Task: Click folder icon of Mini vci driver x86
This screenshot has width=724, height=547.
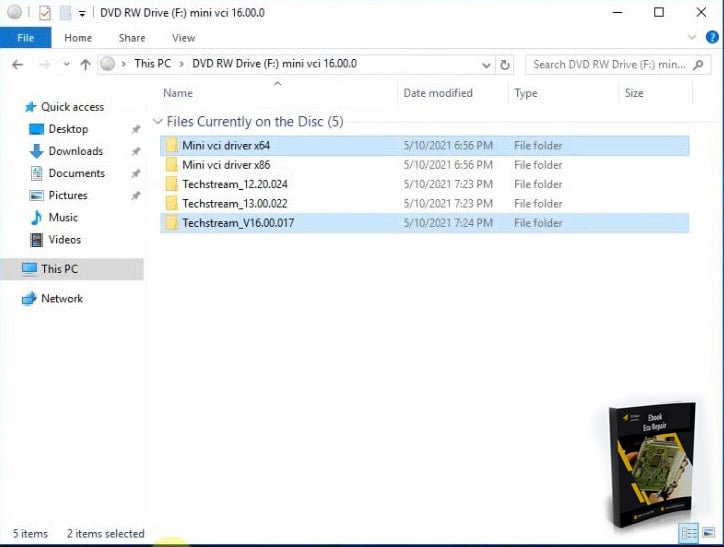Action: [x=171, y=165]
